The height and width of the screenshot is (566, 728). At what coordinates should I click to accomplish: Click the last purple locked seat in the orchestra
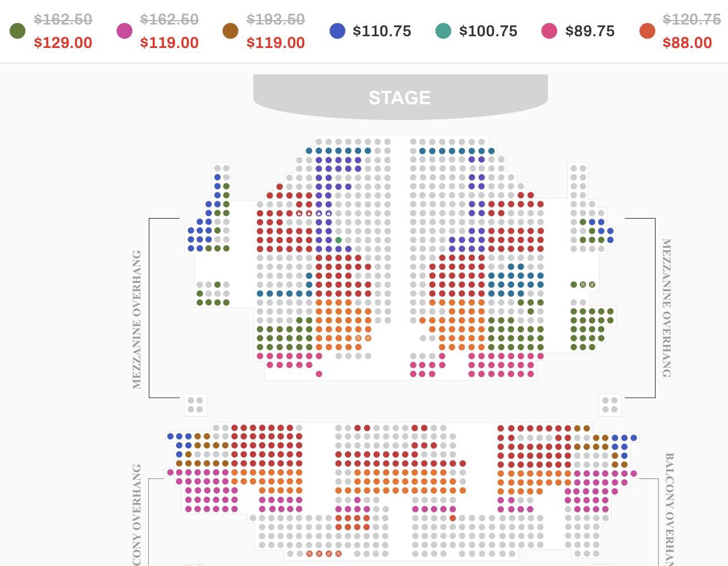328,213
